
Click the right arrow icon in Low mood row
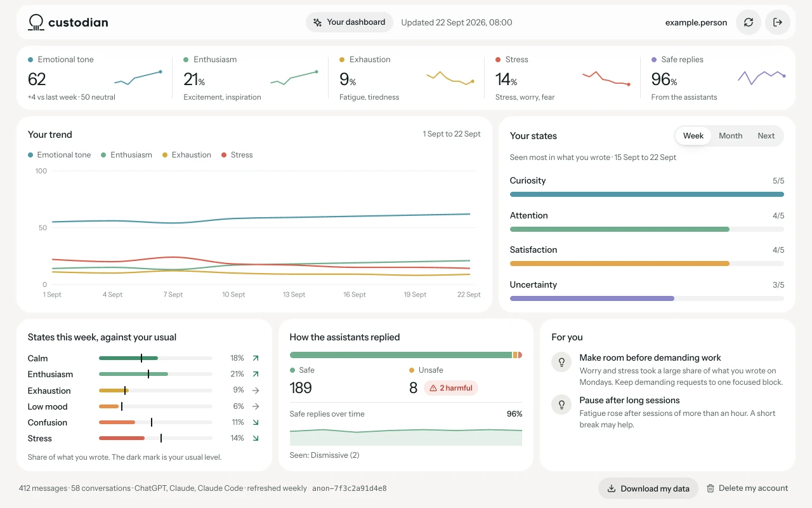click(256, 406)
